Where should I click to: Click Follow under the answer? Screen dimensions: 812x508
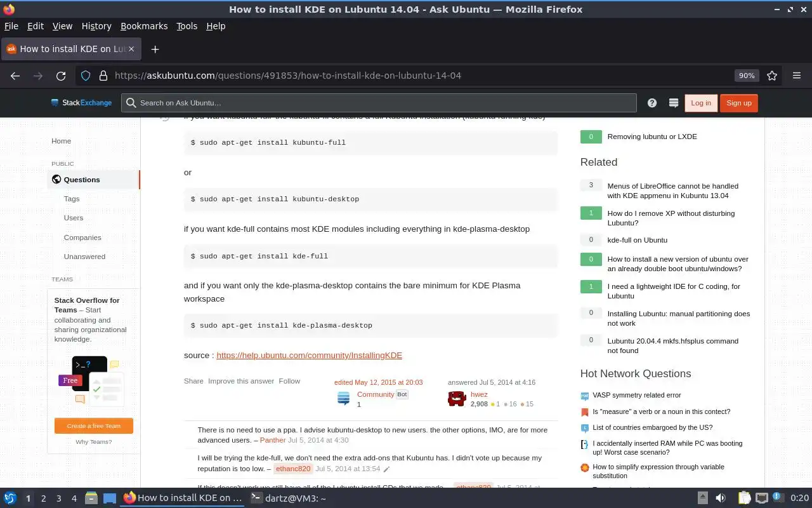point(289,381)
